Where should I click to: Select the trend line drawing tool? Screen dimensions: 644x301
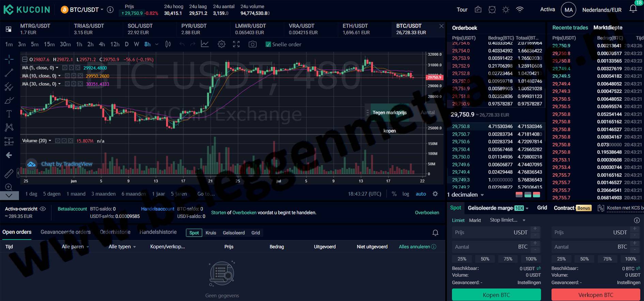9,73
